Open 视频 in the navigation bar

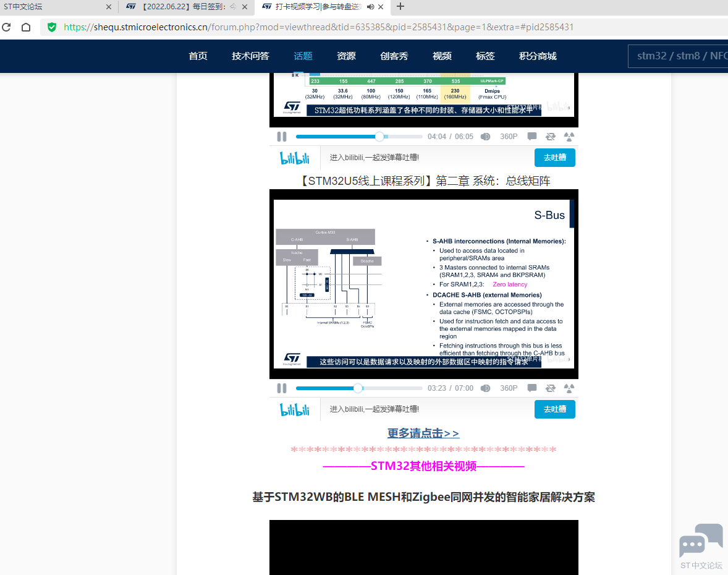tap(441, 56)
